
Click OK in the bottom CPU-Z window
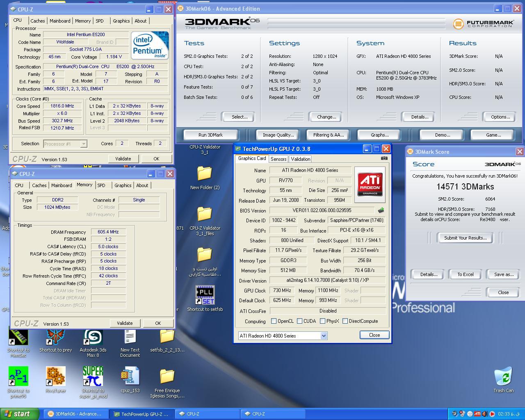pyautogui.click(x=158, y=323)
